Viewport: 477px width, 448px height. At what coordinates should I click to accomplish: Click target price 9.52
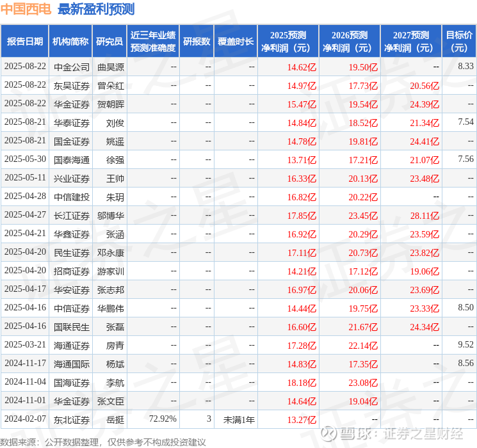465,344
